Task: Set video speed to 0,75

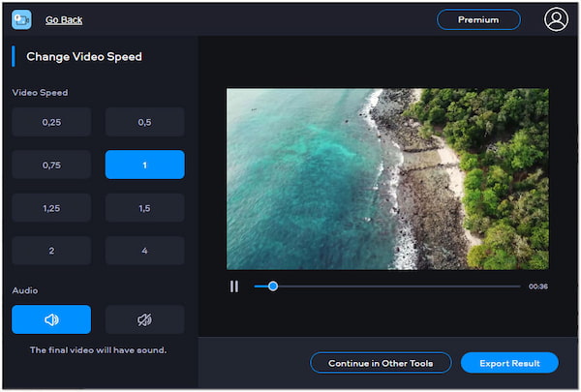Action: (x=51, y=165)
